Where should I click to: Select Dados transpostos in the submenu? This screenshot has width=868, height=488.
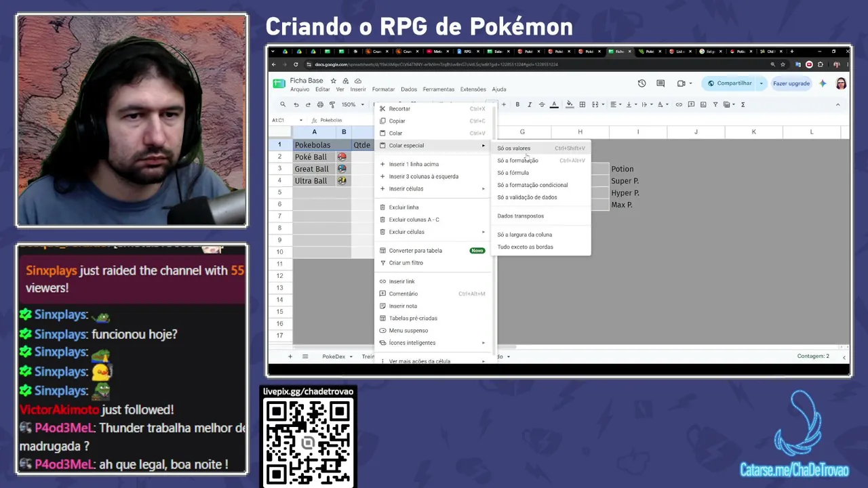pos(540,216)
